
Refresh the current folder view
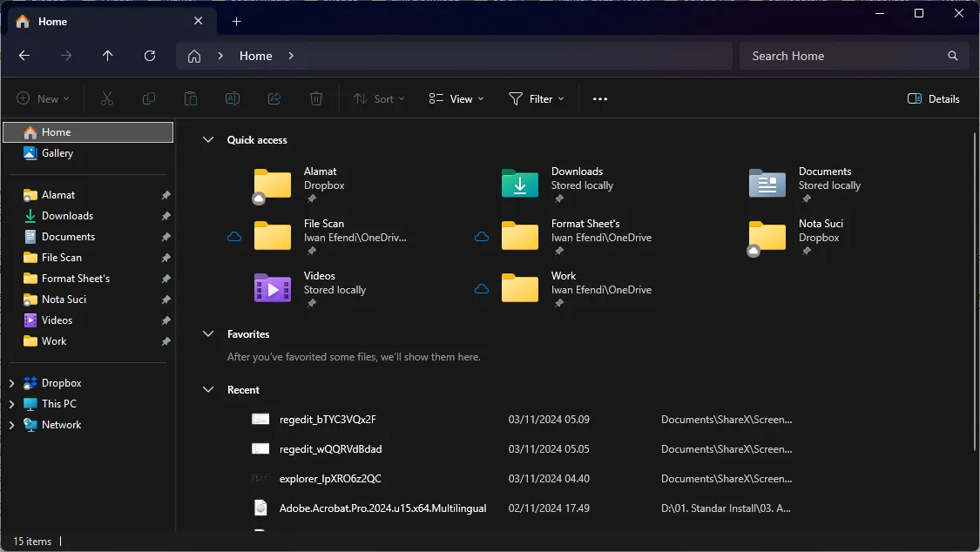pos(149,55)
